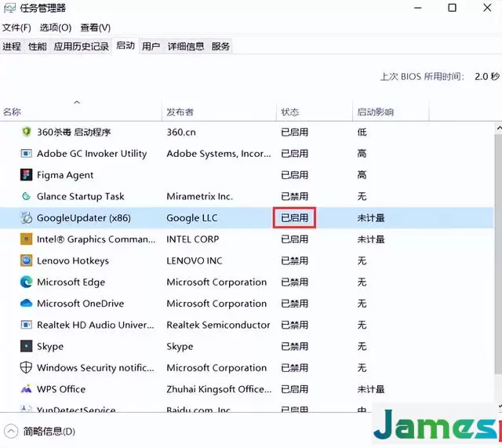Click the Microsoft Edge icon
Image resolution: width=502 pixels, height=448 pixels.
tap(26, 282)
